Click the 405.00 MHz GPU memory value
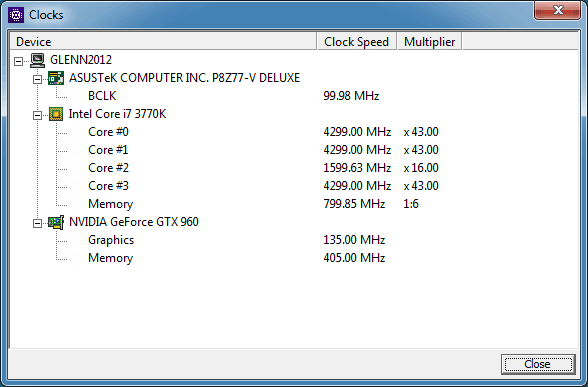Image resolution: width=588 pixels, height=387 pixels. tap(354, 258)
